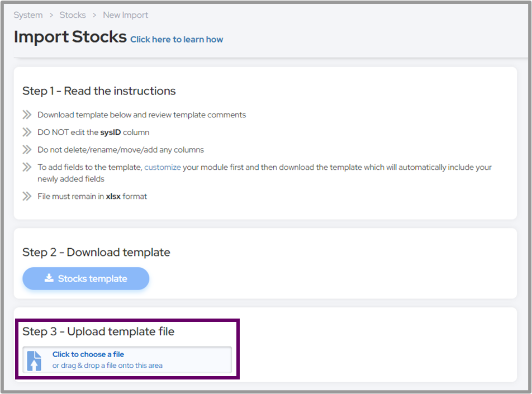Image resolution: width=532 pixels, height=394 pixels.
Task: Click the "Step 1 - Read the instructions" heading
Action: click(x=99, y=91)
